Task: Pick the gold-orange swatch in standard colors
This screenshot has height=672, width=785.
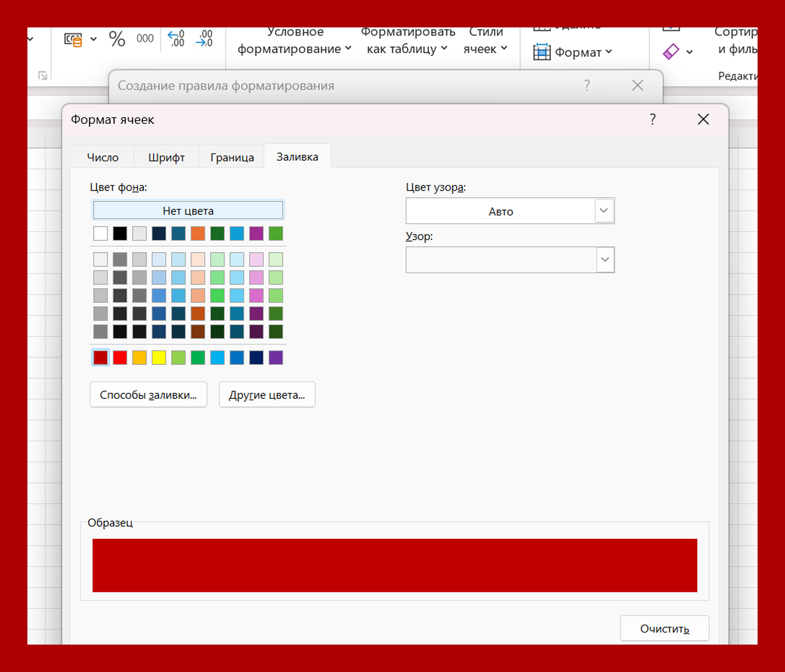Action: (139, 358)
